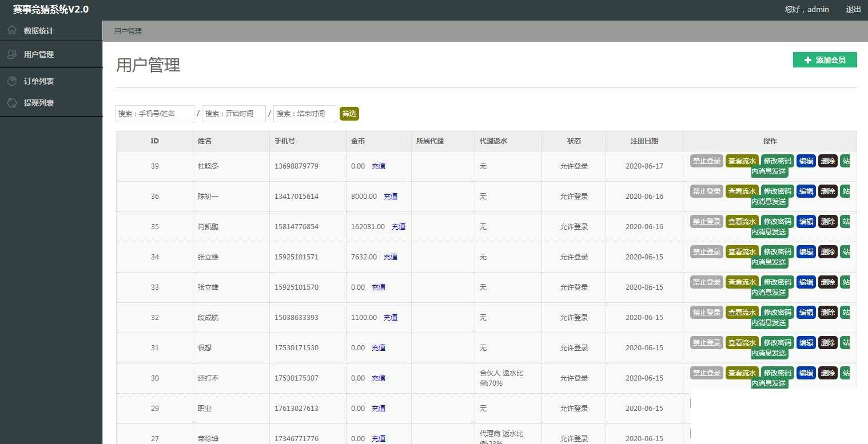Toggle 禁止登录 for user ID 39
The width and height of the screenshot is (868, 444).
click(x=706, y=161)
